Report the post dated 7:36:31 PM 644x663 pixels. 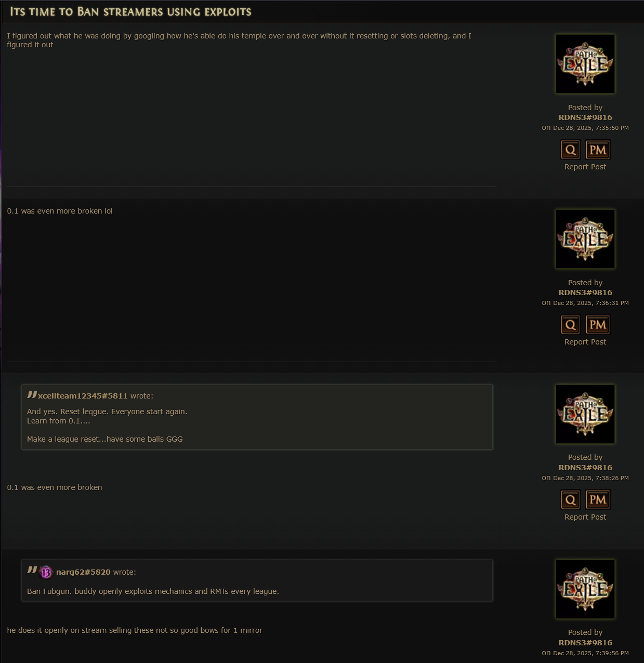pyautogui.click(x=585, y=342)
